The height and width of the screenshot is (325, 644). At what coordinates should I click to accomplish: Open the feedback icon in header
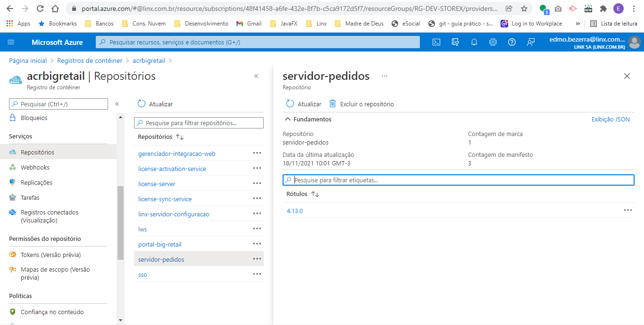[531, 42]
